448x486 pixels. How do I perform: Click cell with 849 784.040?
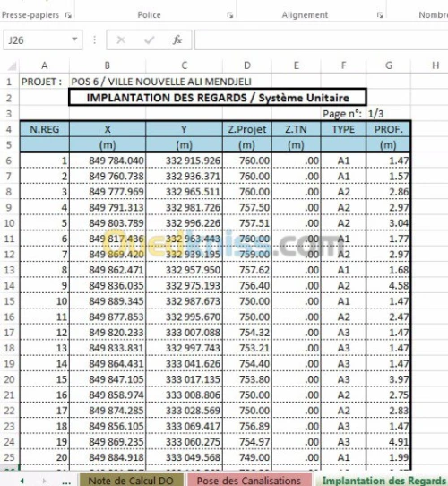108,161
